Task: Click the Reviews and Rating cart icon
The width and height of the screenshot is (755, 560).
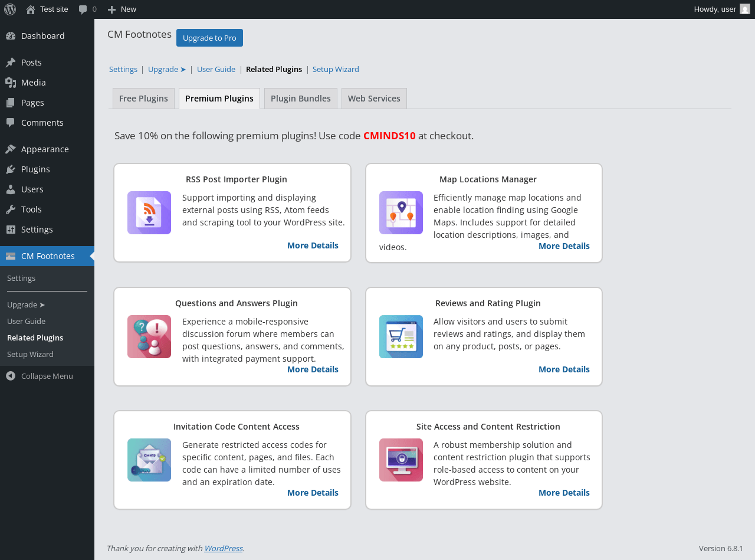Action: [x=401, y=336]
